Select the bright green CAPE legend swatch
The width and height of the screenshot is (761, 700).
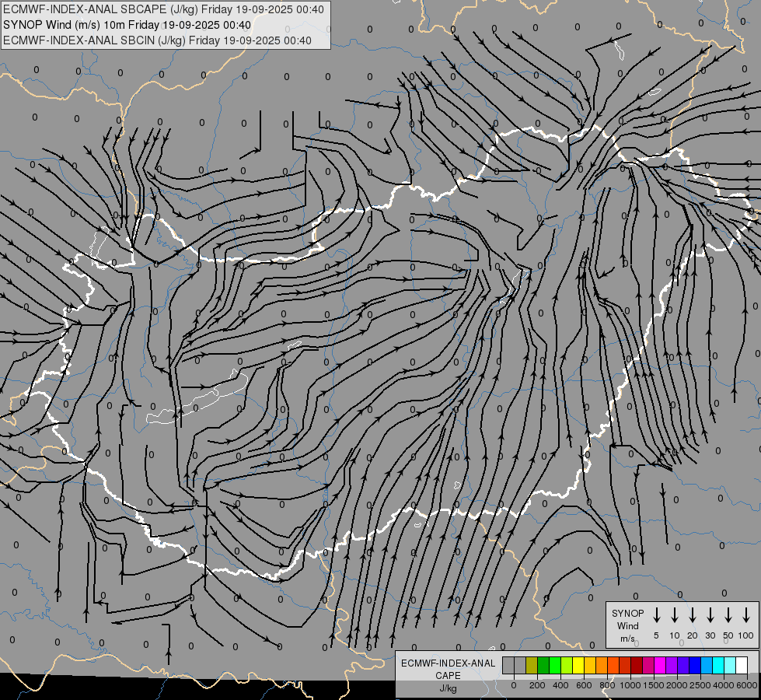tap(555, 665)
